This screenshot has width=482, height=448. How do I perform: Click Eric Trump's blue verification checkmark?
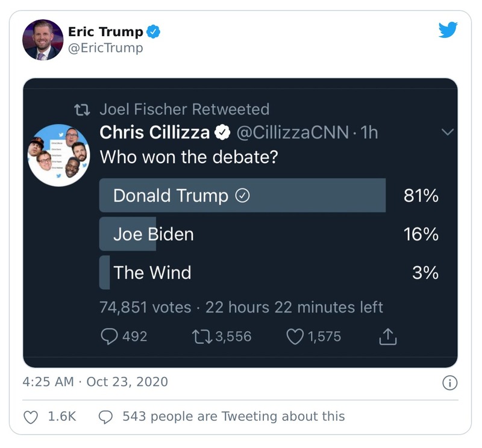[152, 30]
